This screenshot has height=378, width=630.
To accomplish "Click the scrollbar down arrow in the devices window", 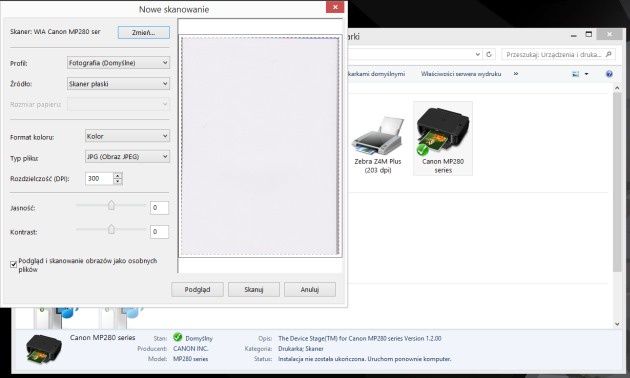I will pos(617,323).
